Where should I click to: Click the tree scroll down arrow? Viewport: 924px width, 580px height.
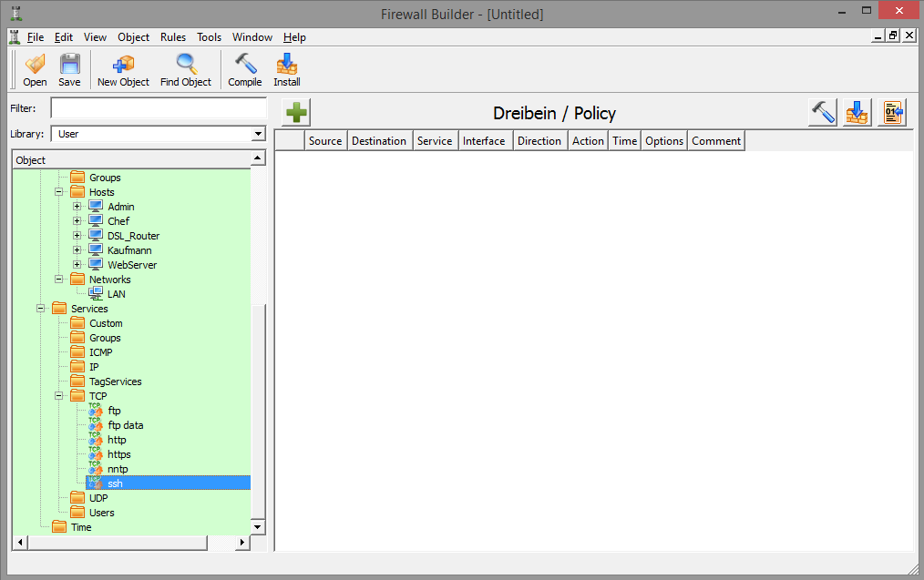(258, 527)
